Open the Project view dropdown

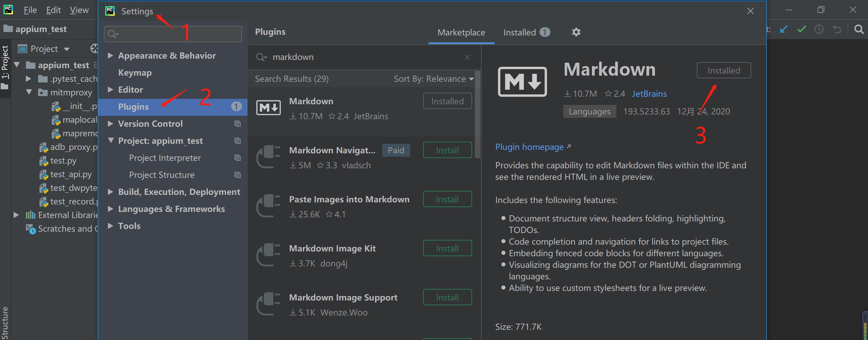coord(67,49)
